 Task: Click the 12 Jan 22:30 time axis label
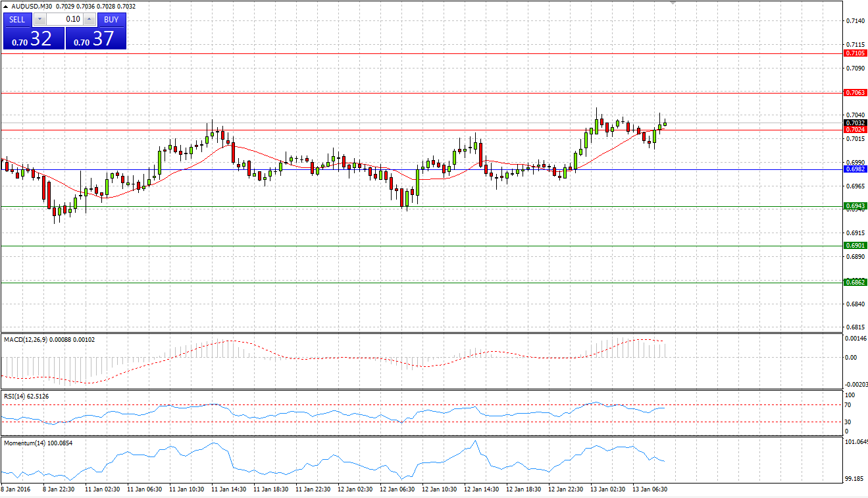click(565, 490)
